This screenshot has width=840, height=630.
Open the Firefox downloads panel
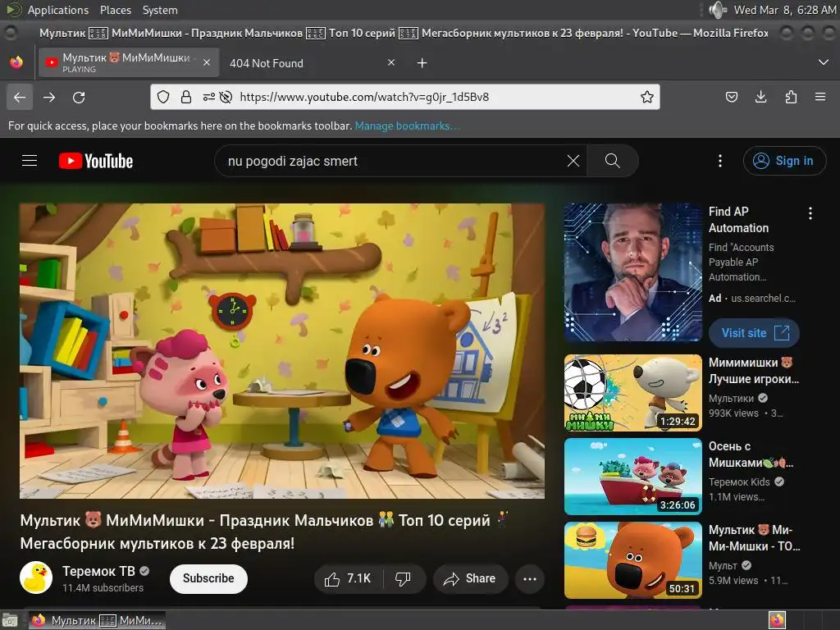coord(760,97)
